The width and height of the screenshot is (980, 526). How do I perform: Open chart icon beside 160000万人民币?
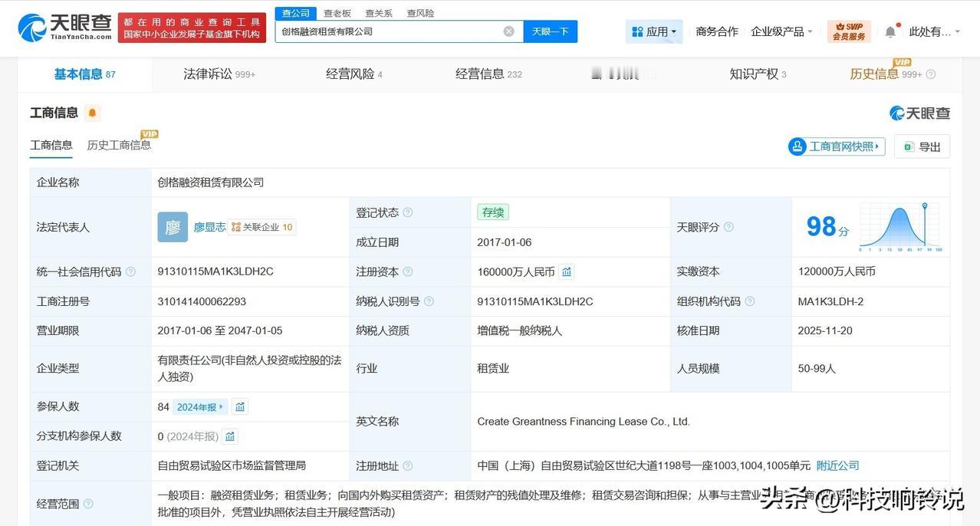(567, 271)
